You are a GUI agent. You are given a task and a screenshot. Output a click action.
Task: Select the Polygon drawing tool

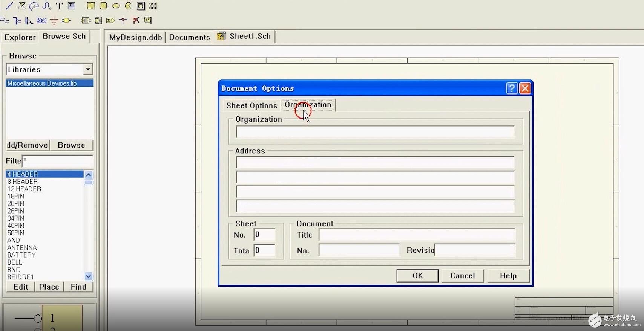[x=22, y=6]
